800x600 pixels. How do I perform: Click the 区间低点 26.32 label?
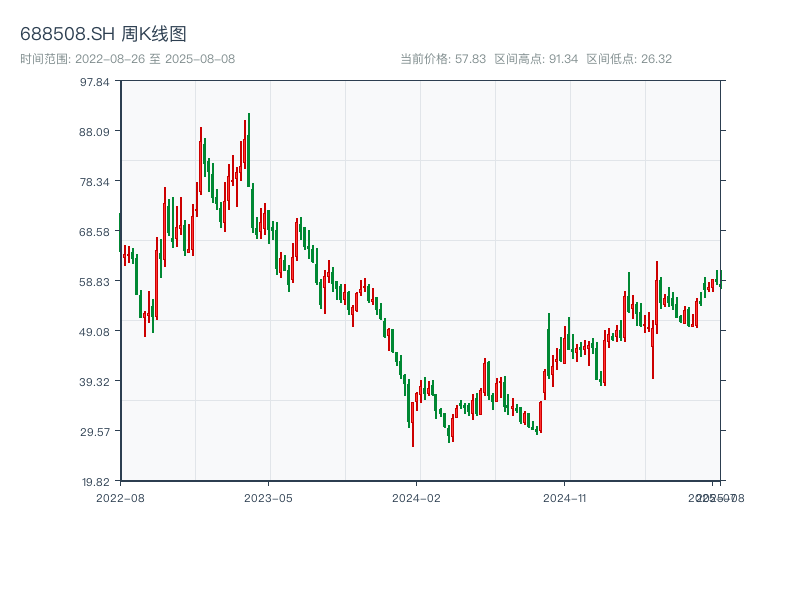(x=629, y=59)
